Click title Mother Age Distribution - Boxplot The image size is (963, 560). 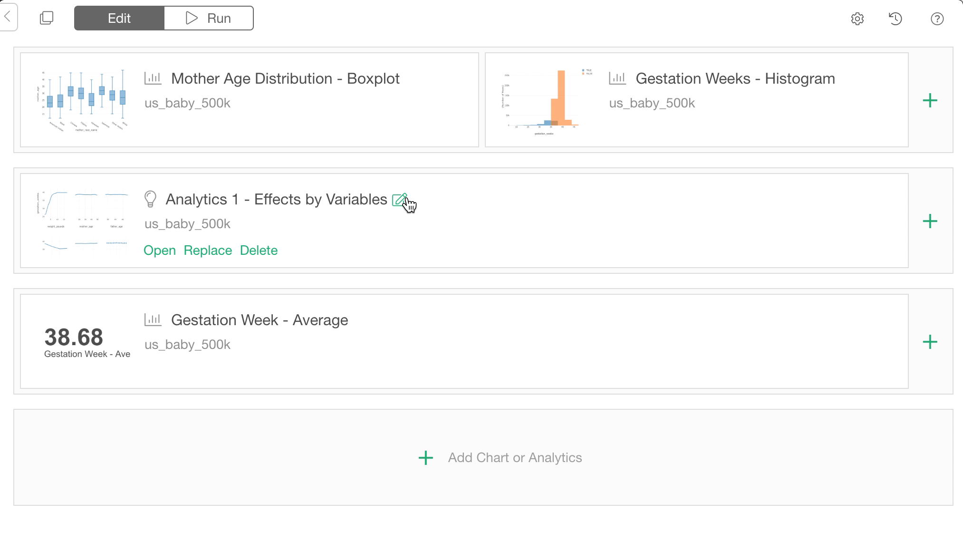285,78
